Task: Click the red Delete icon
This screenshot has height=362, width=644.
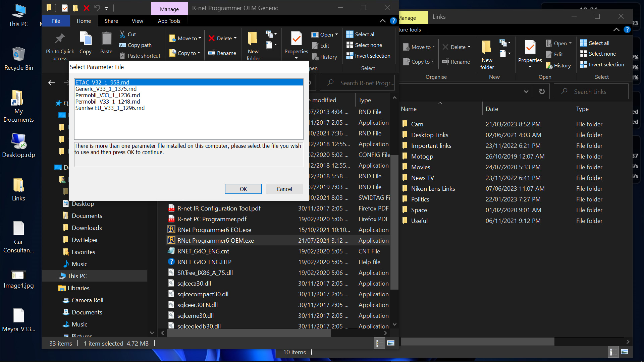Action: click(x=212, y=38)
